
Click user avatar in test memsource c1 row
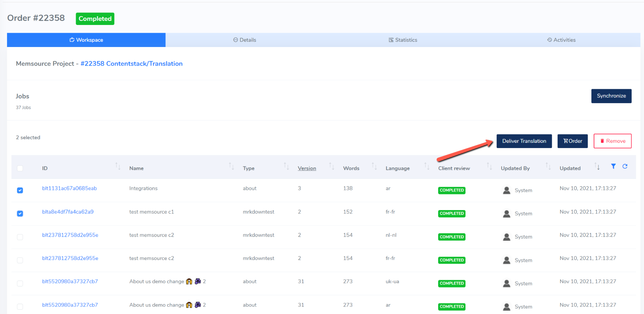[x=507, y=214]
